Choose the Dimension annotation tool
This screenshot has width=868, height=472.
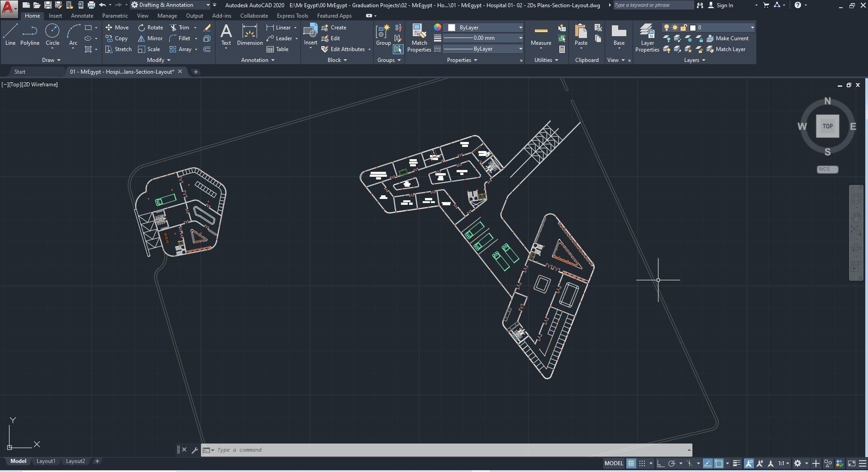pos(249,35)
